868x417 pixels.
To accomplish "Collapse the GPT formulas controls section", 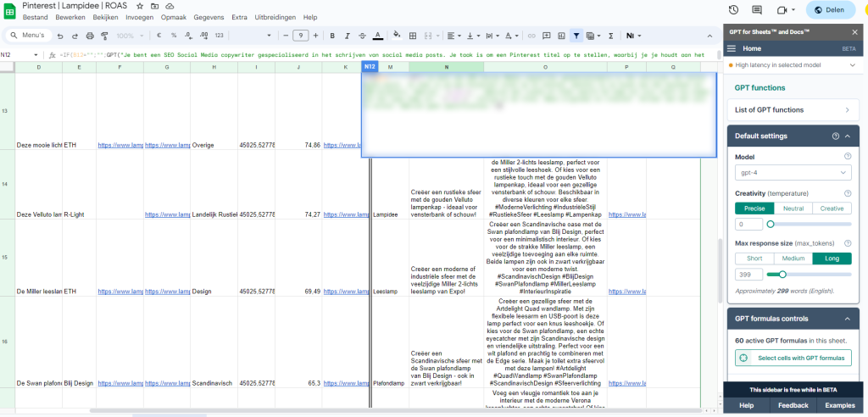I will tap(848, 319).
